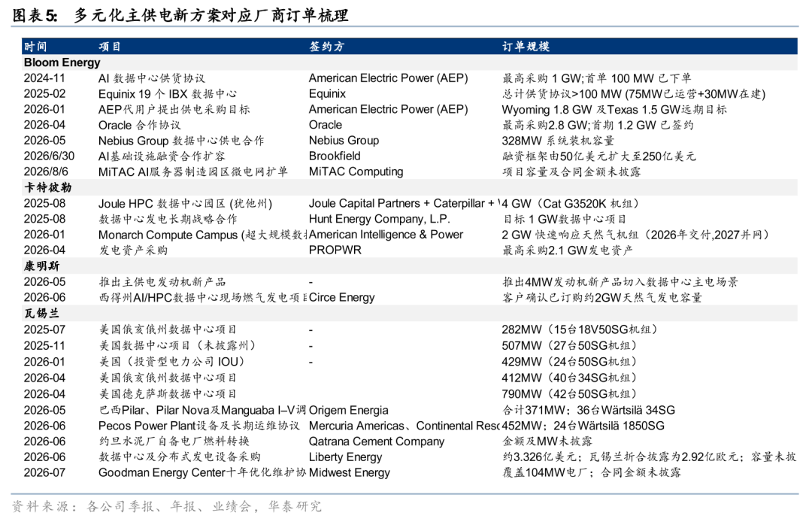Screen dimensions: 812x519
Task: Click '2 GW 快速响应天然气机组' cell
Action: 635,235
